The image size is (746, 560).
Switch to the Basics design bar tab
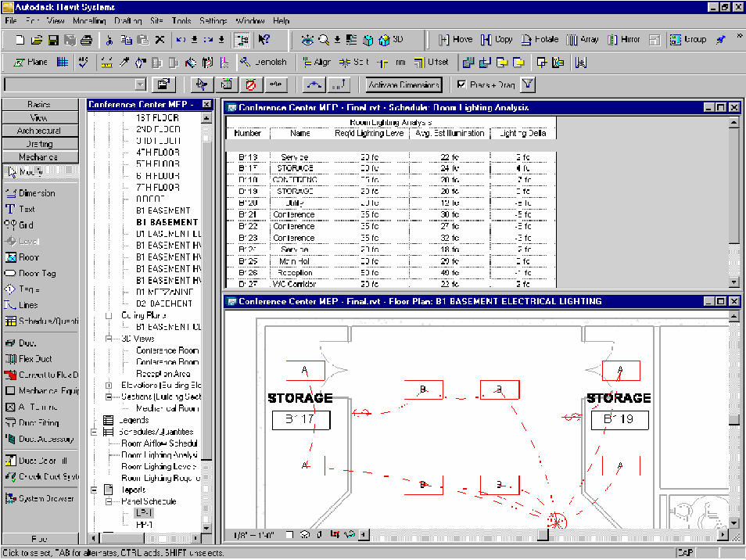click(x=40, y=104)
